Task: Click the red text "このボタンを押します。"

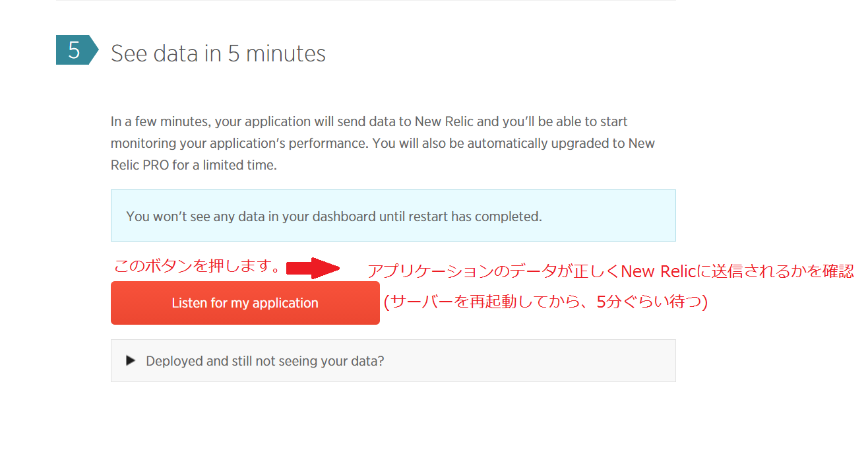Action: tap(197, 267)
